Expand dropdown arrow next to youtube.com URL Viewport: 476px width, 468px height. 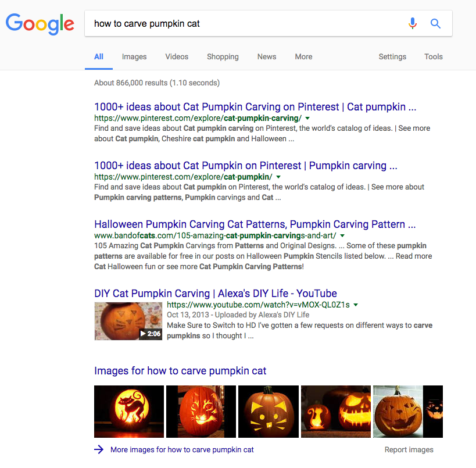[x=356, y=305]
